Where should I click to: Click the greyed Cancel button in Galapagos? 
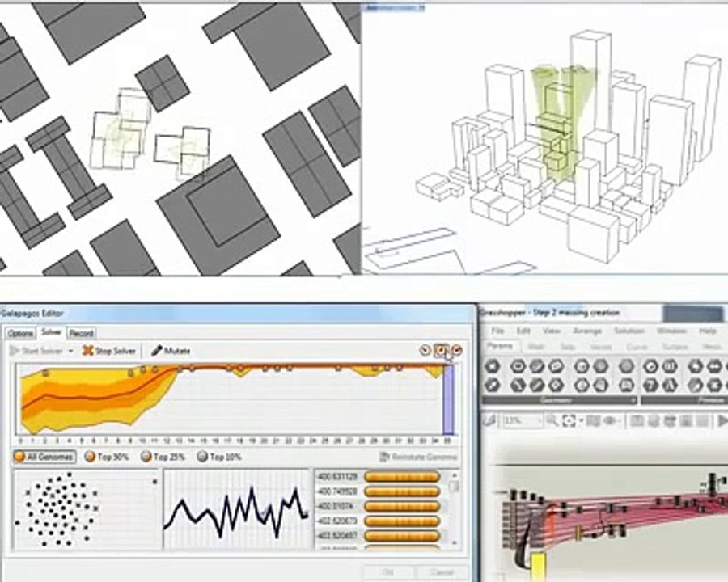[442, 572]
